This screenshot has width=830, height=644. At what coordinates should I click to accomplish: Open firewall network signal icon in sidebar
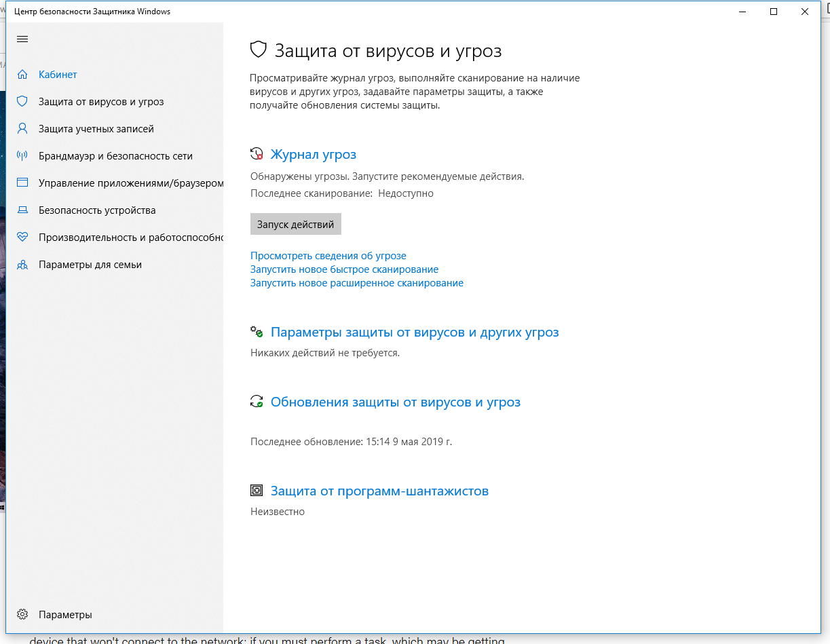click(x=22, y=155)
